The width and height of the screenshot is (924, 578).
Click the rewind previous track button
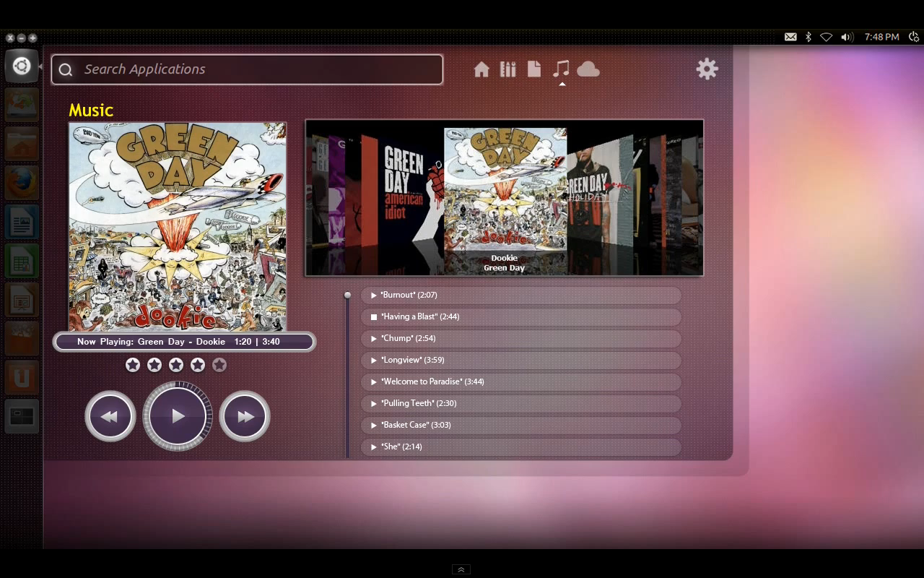coord(110,416)
